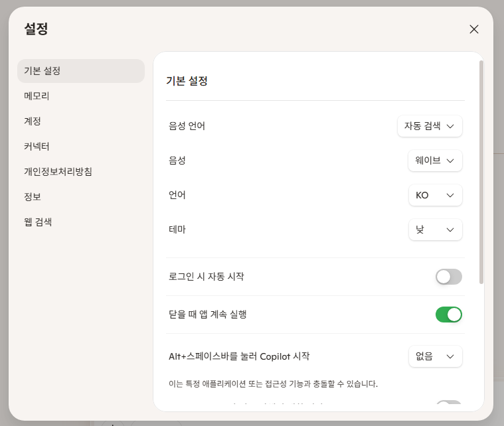Image resolution: width=504 pixels, height=426 pixels.
Task: Enable the 로그인 시 자동 시작 toggle
Action: click(x=449, y=277)
